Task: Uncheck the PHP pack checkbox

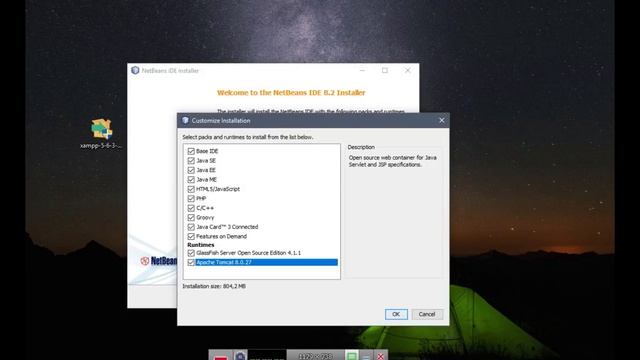Action: point(191,198)
